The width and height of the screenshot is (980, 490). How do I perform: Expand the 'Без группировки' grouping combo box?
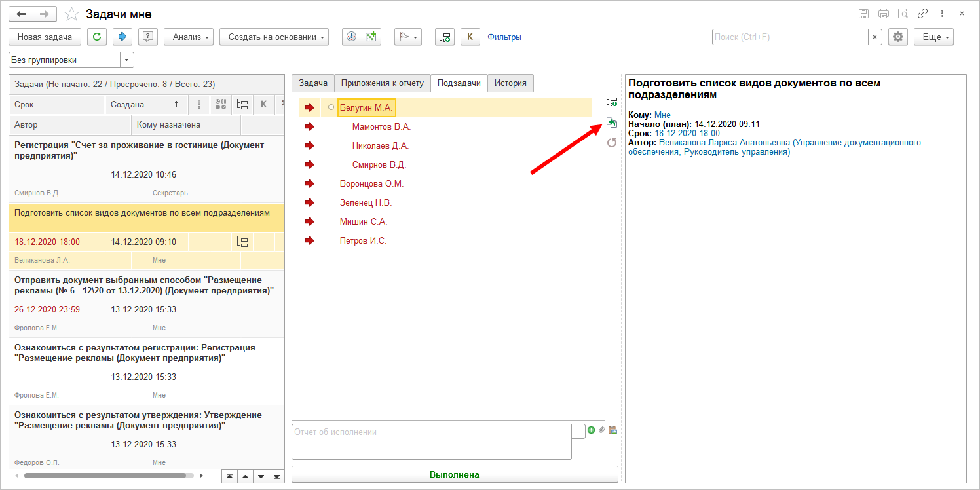(127, 60)
